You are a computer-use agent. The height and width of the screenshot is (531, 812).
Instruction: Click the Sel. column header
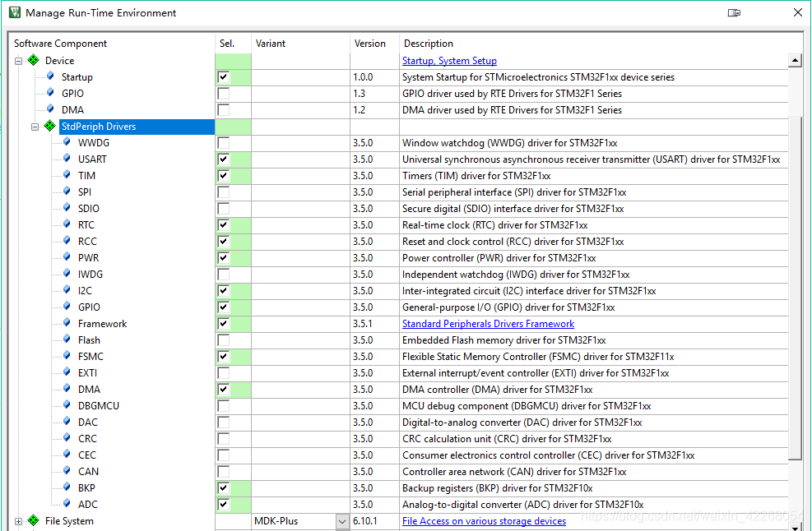[227, 44]
